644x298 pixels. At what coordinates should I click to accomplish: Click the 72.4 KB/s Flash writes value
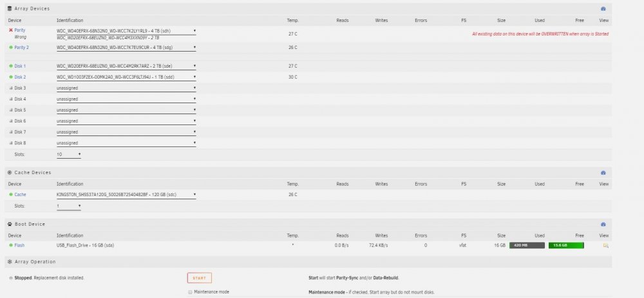tap(378, 245)
